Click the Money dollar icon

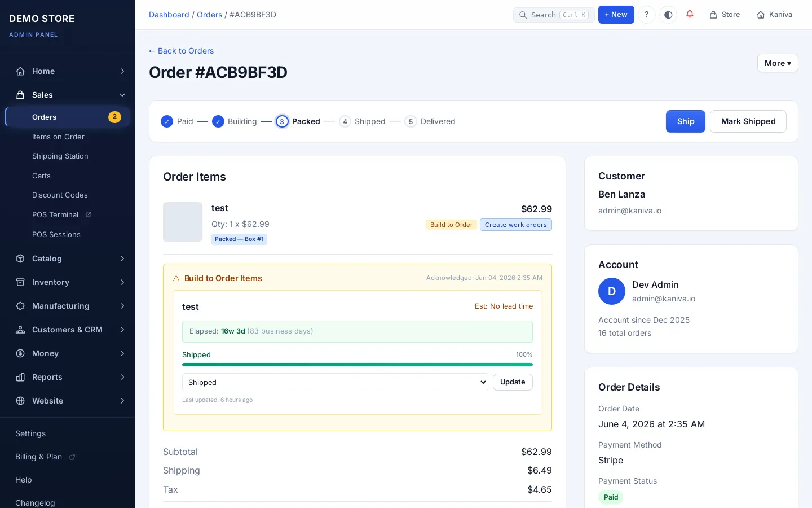tap(20, 353)
